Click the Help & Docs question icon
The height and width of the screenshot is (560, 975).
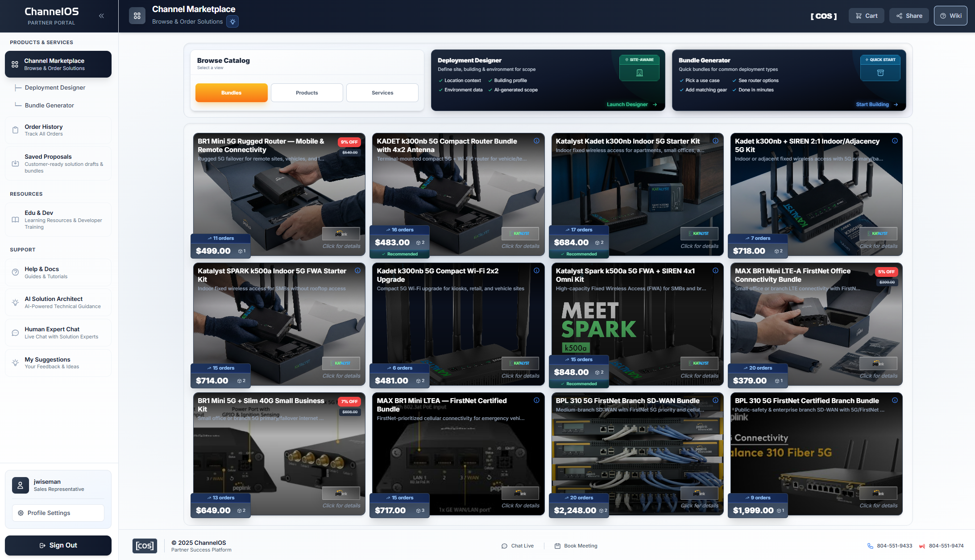click(x=15, y=272)
